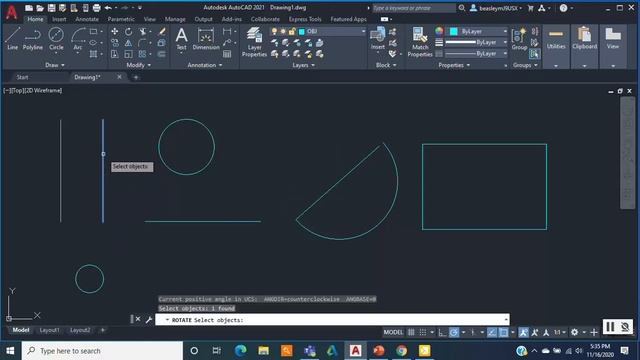640x360 pixels.
Task: Switch to the Layout1 tab
Action: [49, 330]
